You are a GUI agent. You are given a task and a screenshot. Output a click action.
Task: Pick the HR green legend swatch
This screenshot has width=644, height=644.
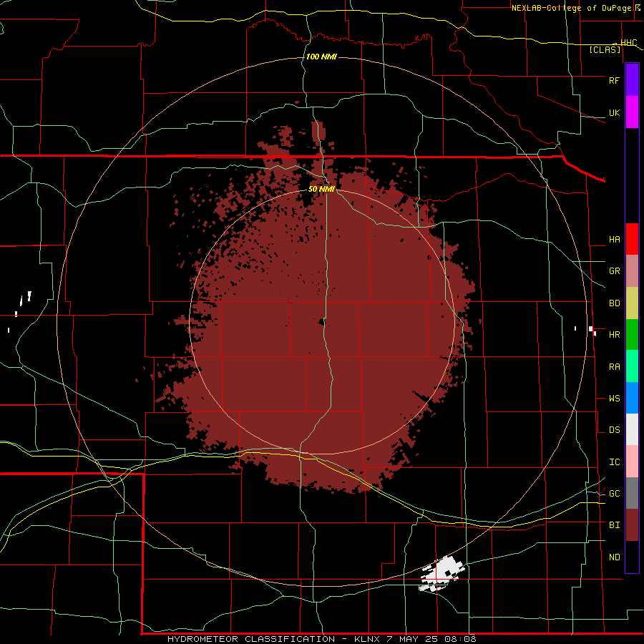click(x=632, y=334)
